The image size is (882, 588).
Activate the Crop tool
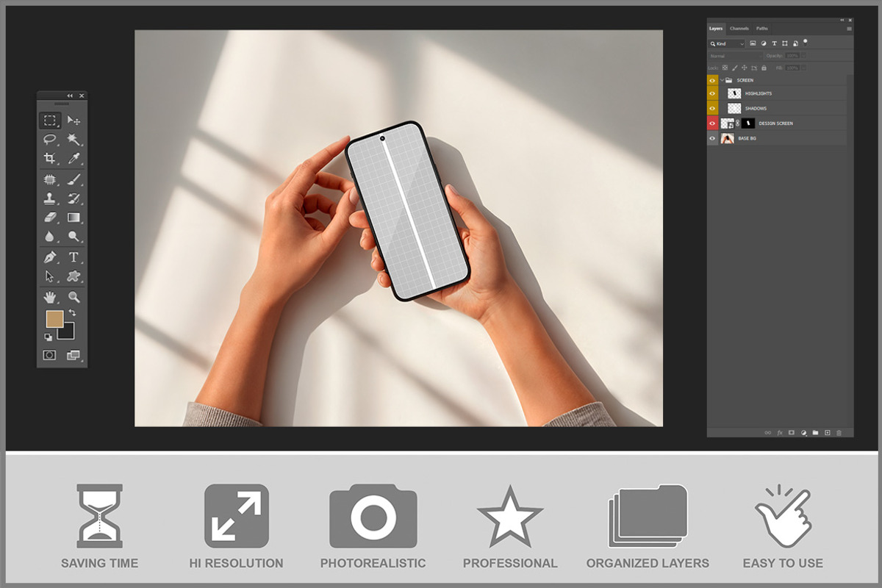click(x=50, y=159)
